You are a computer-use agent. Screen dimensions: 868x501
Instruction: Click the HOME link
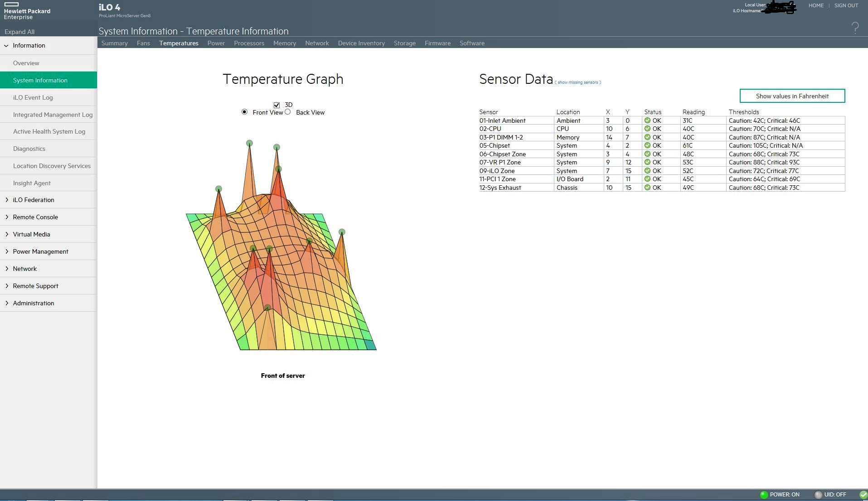(816, 5)
